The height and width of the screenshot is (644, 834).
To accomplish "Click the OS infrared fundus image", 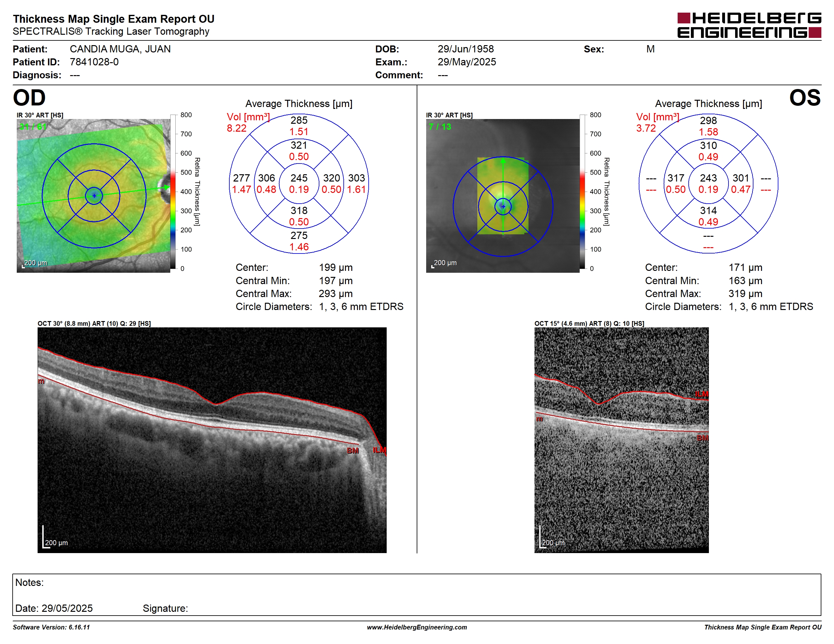I will pyautogui.click(x=503, y=196).
